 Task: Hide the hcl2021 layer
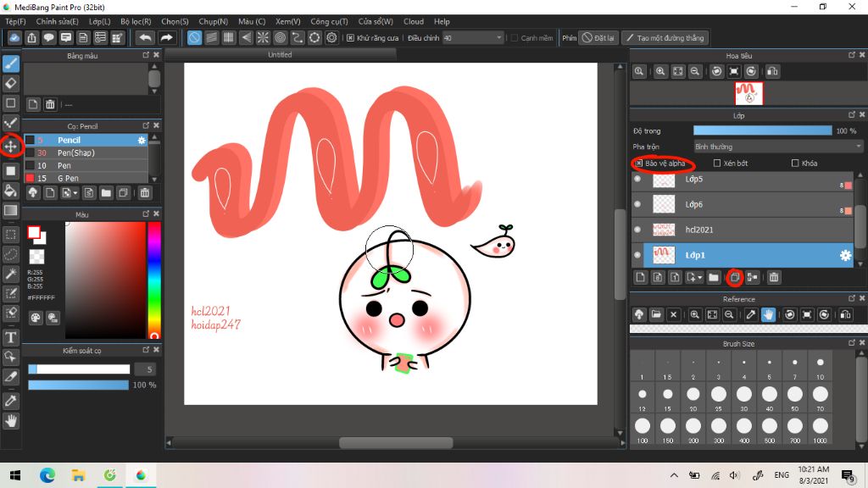click(x=637, y=230)
